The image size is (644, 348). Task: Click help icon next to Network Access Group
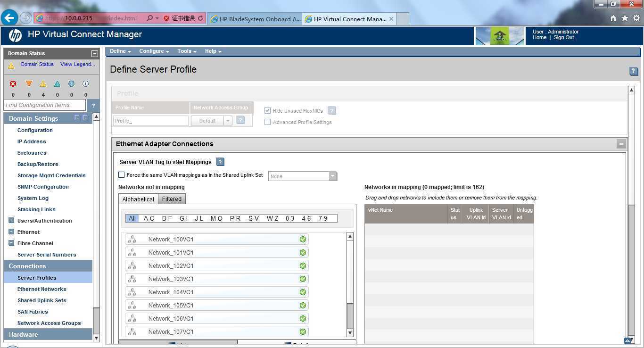(240, 120)
